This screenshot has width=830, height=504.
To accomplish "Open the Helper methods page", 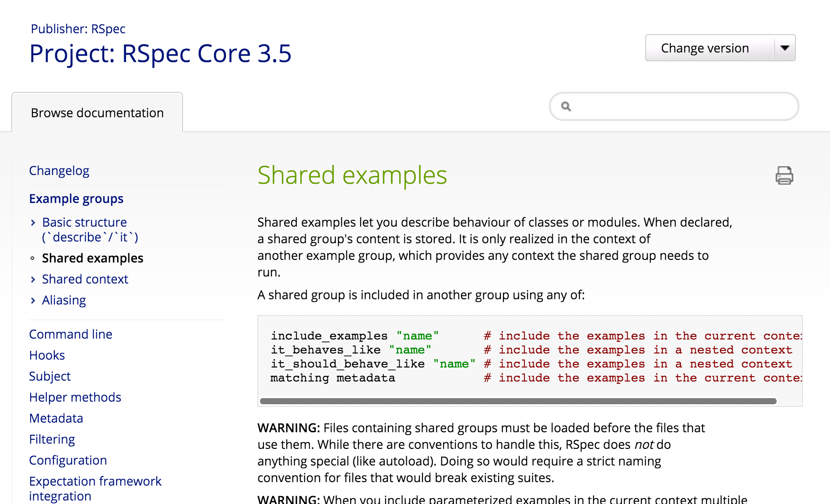I will [x=75, y=397].
